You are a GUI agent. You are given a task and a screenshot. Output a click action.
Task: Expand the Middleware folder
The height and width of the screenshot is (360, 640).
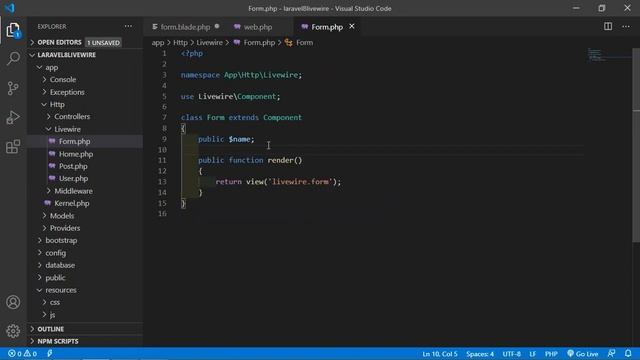pos(73,191)
